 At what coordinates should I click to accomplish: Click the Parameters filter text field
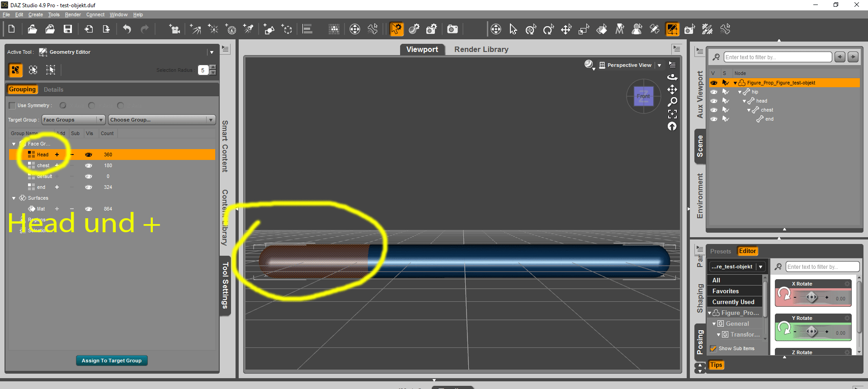(x=823, y=267)
